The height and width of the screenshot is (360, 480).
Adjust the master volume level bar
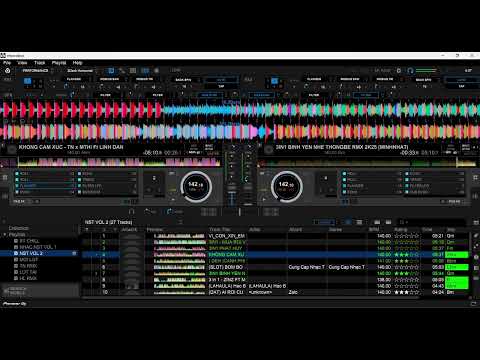coord(426,71)
